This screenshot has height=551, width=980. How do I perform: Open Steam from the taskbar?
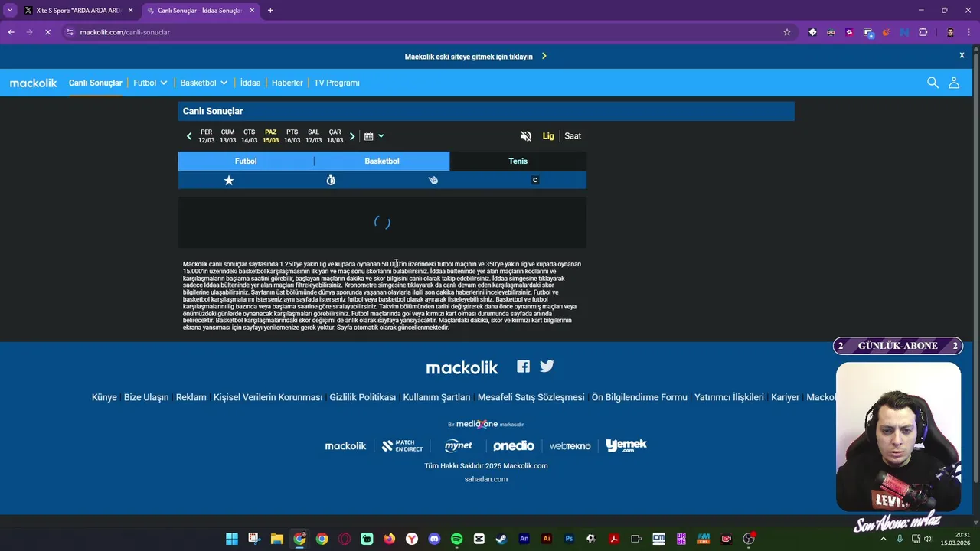point(501,539)
